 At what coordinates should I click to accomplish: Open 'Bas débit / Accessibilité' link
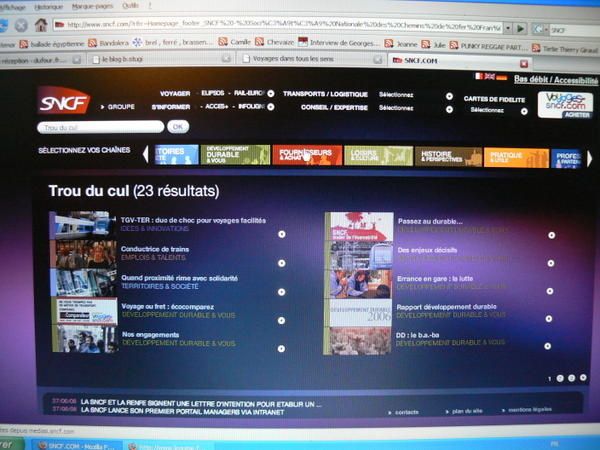(x=556, y=80)
